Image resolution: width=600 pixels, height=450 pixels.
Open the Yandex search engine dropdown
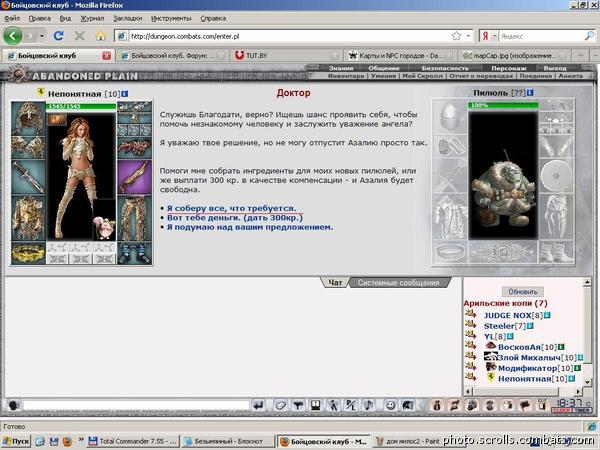(x=494, y=36)
